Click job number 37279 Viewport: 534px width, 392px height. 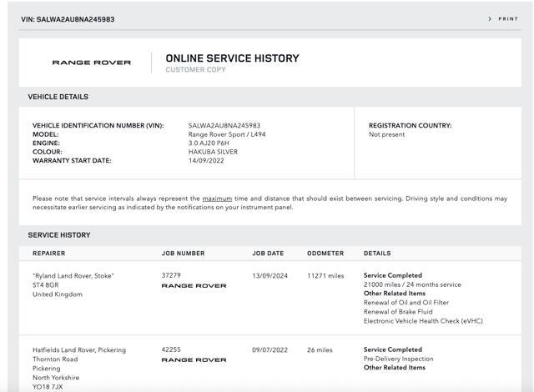coord(171,275)
